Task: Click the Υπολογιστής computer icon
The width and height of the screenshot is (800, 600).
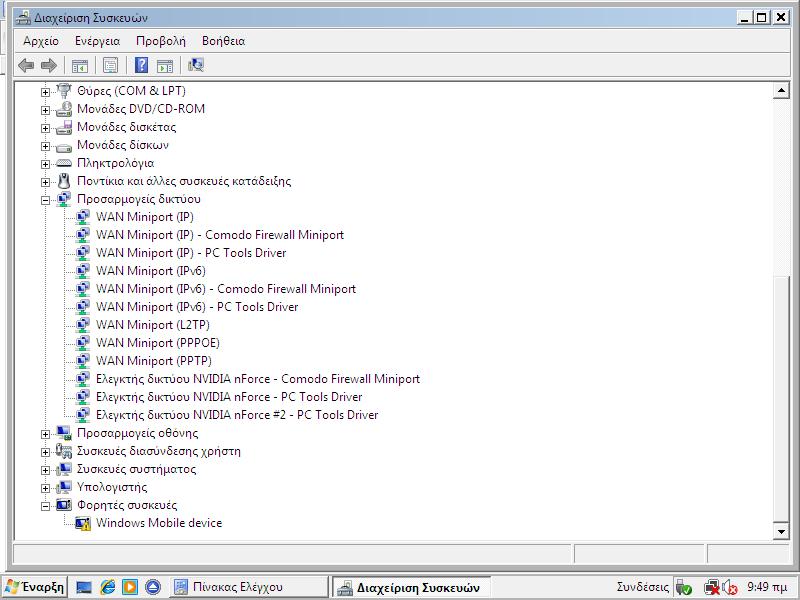Action: [64, 487]
